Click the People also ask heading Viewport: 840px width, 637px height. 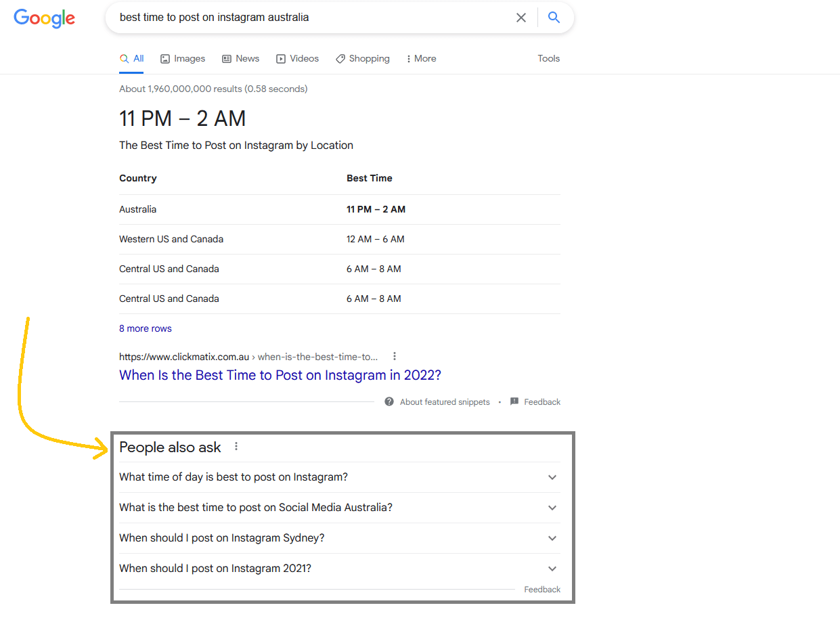[x=170, y=447]
